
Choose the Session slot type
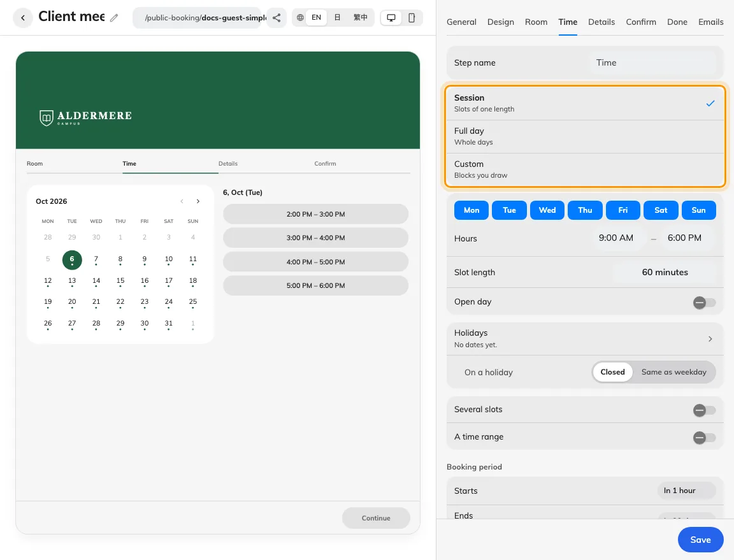(585, 103)
